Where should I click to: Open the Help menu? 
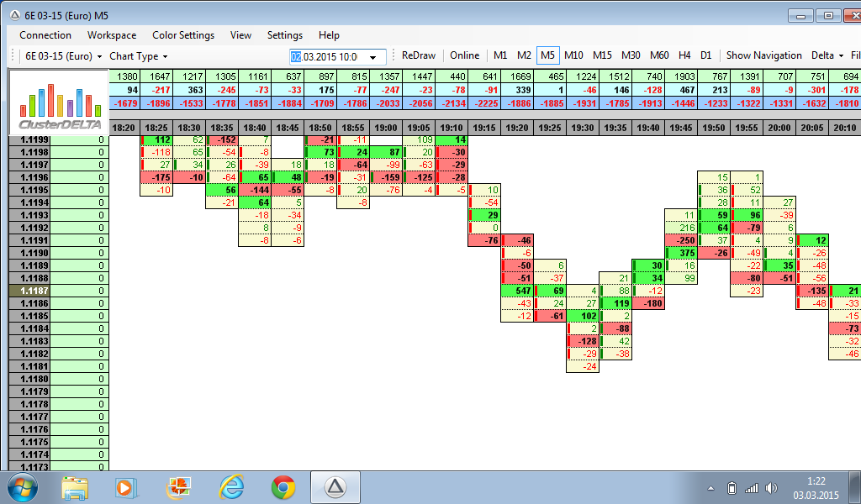point(329,35)
